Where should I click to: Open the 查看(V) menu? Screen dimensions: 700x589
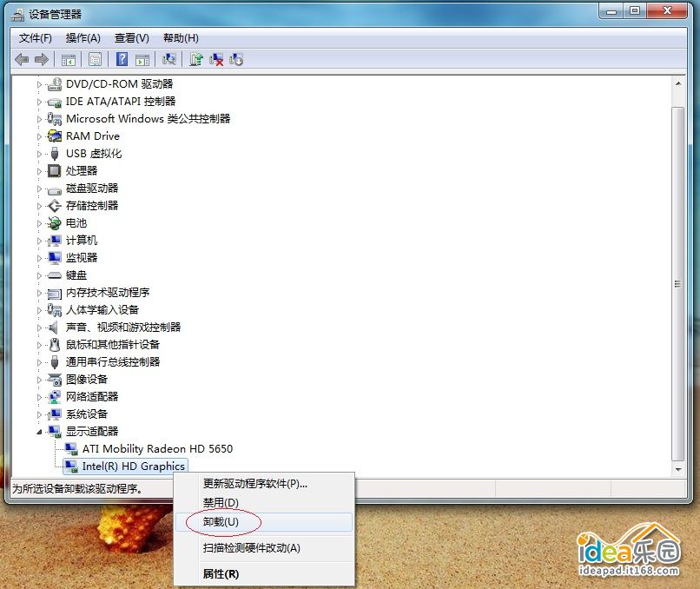(x=132, y=38)
